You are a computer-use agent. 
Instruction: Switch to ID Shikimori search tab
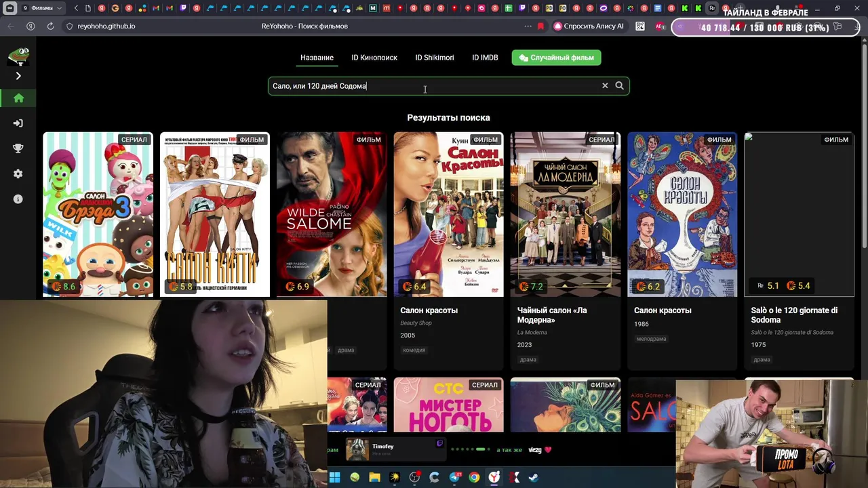click(435, 58)
